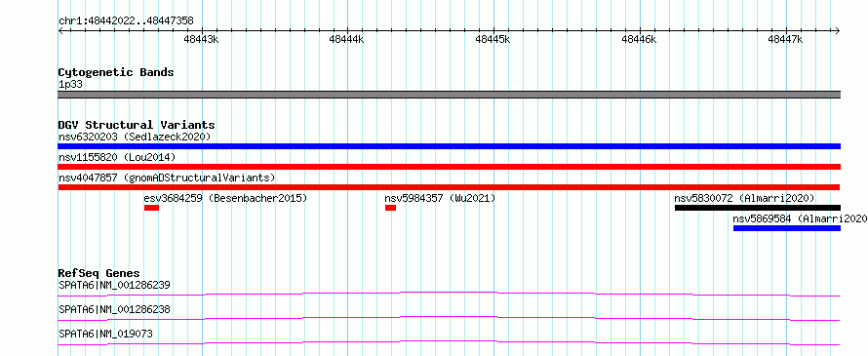The width and height of the screenshot is (868, 356).
Task: Select the blue nsv5869584 variant bar
Action: coord(787,228)
